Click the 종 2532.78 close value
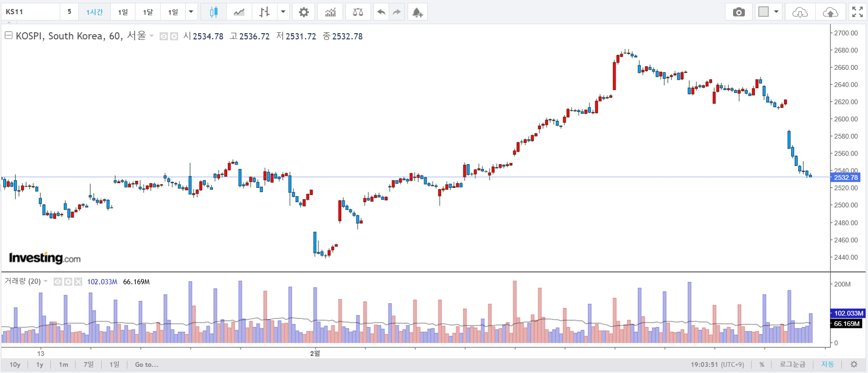 [x=343, y=36]
